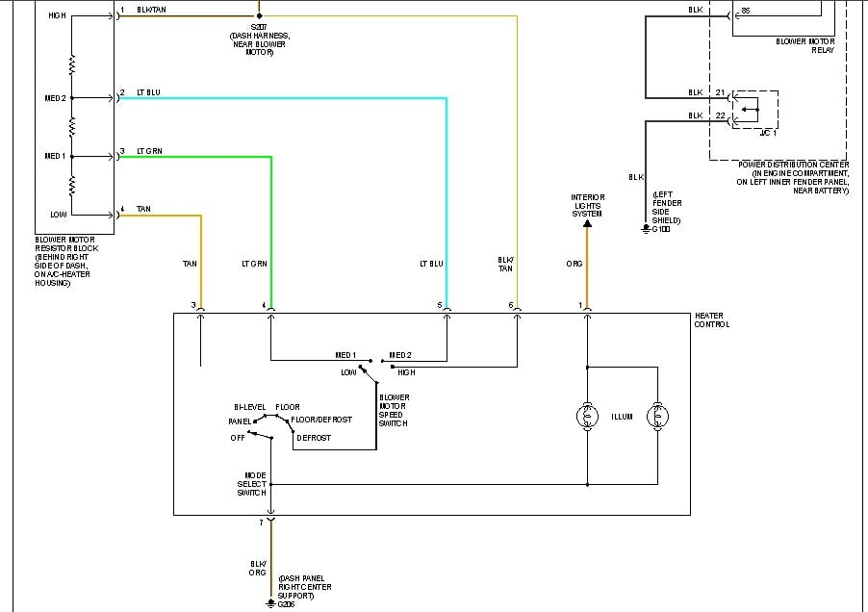Click the OFF mode position label
Screen dimensions: 868x612
click(x=238, y=438)
